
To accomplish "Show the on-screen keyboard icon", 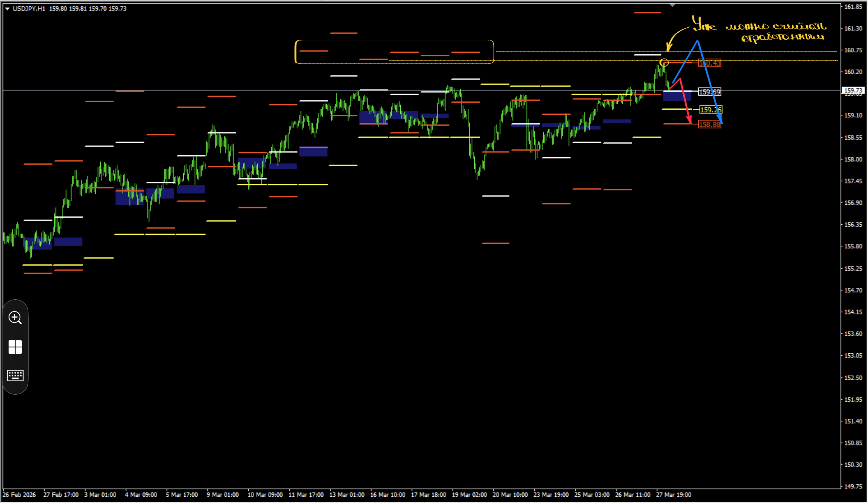I will point(15,376).
